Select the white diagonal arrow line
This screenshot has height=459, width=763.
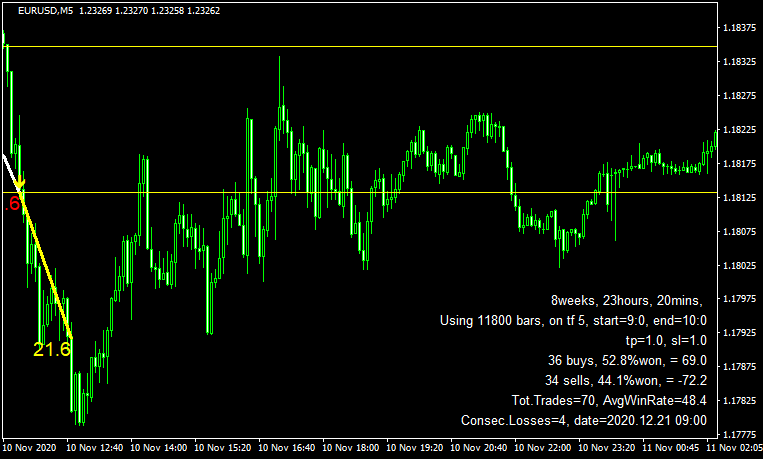tap(11, 170)
